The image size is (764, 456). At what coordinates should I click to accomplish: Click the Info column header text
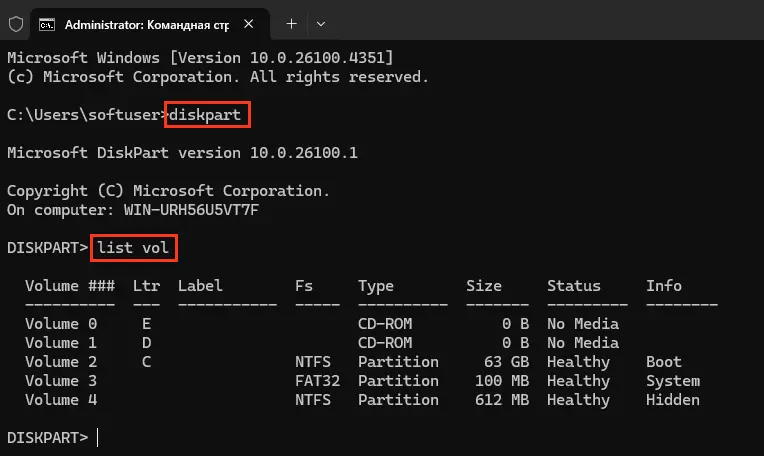pos(664,285)
